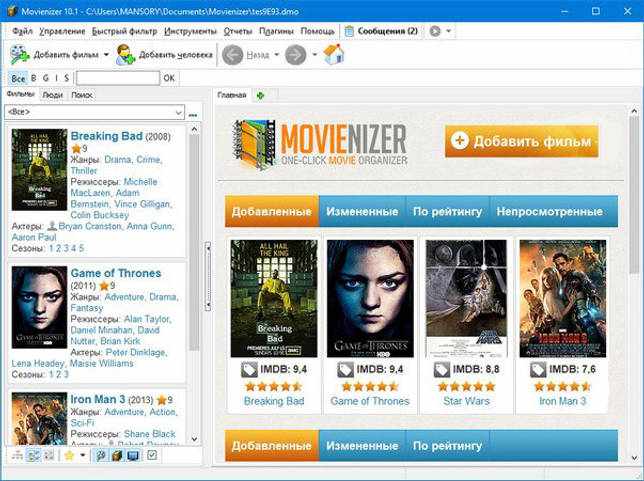Toggle the second view-mode icon in bottom toolbar
644x481 pixels.
pyautogui.click(x=34, y=455)
